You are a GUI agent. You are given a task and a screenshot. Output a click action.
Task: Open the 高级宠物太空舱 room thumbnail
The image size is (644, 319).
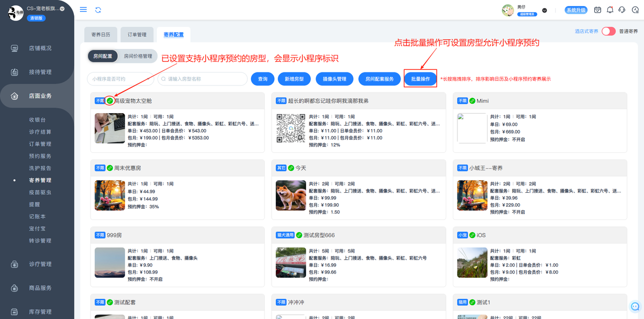point(110,128)
